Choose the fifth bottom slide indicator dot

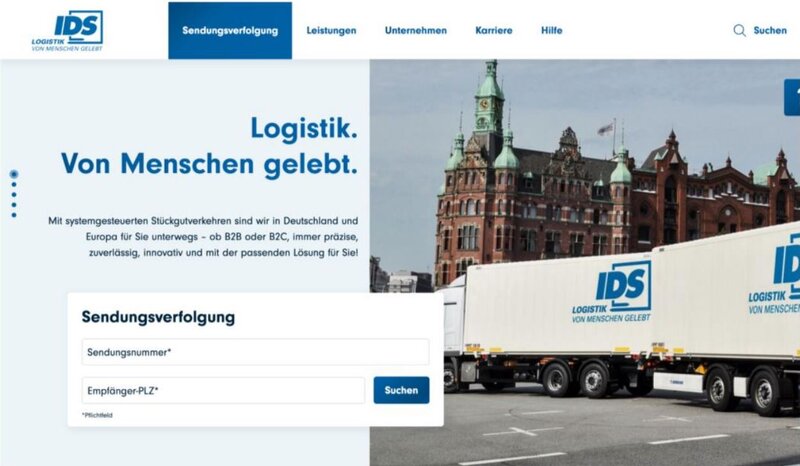click(x=14, y=215)
